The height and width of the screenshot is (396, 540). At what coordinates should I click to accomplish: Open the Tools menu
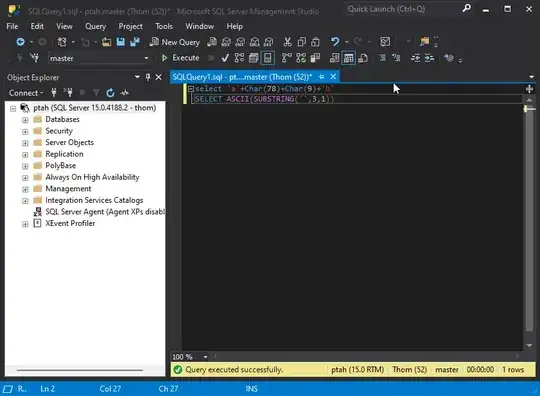pos(164,26)
